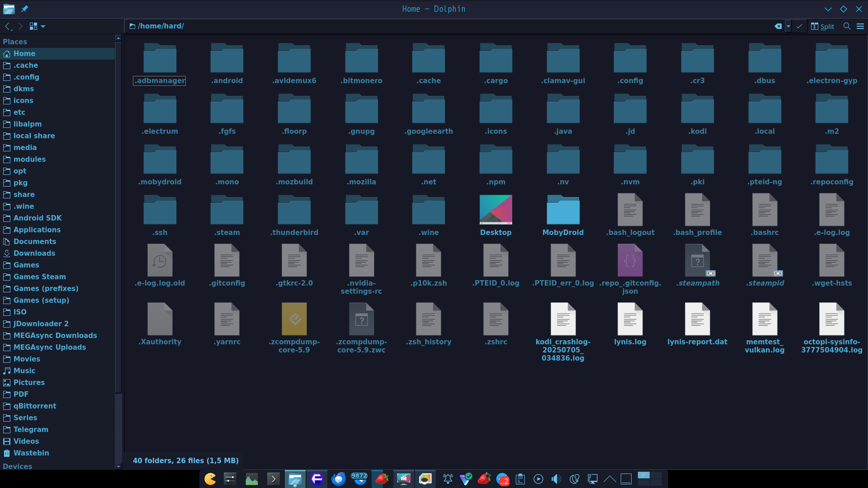The width and height of the screenshot is (868, 488).
Task: Open the Desktop folder
Action: [495, 215]
